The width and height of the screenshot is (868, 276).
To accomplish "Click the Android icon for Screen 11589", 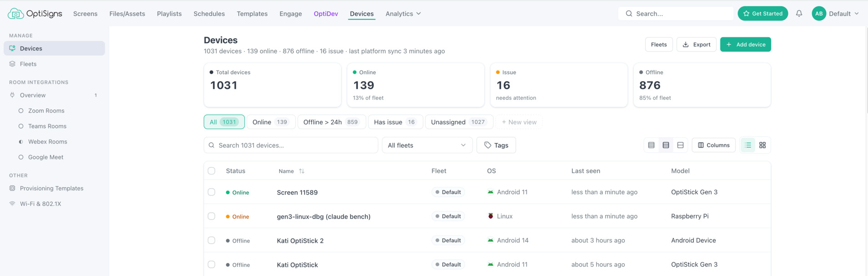I will [x=491, y=192].
